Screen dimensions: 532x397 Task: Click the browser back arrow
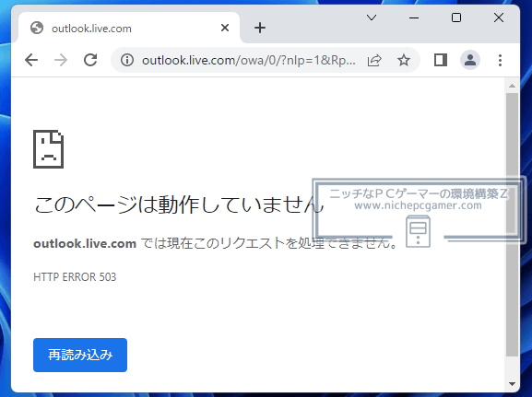(x=31, y=61)
